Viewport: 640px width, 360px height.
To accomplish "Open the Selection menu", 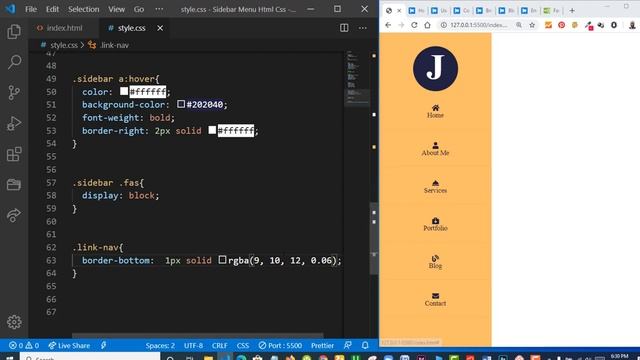I will [84, 9].
